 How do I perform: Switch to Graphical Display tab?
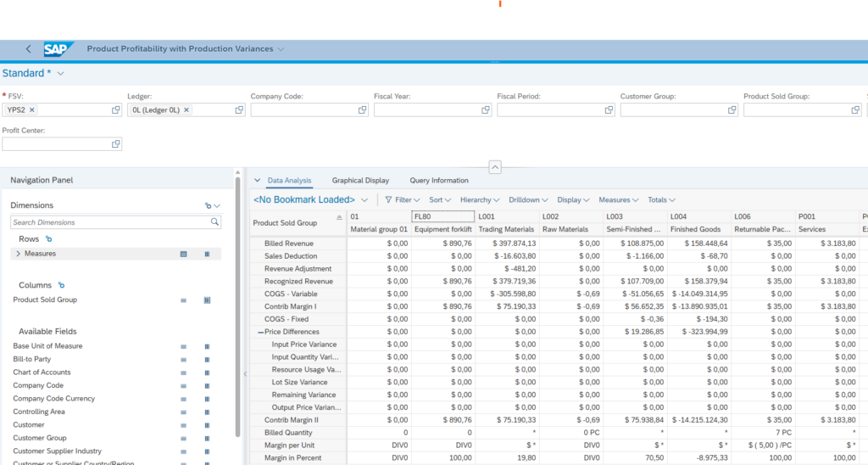coord(360,180)
